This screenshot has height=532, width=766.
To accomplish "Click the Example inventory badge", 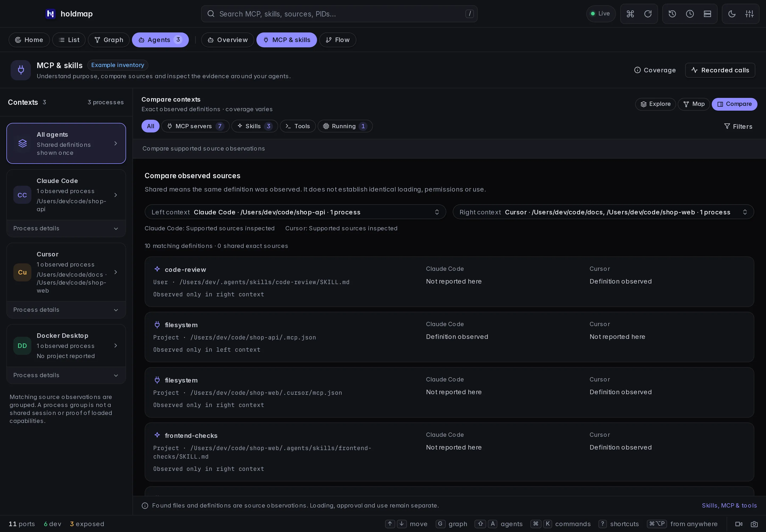I will [118, 65].
